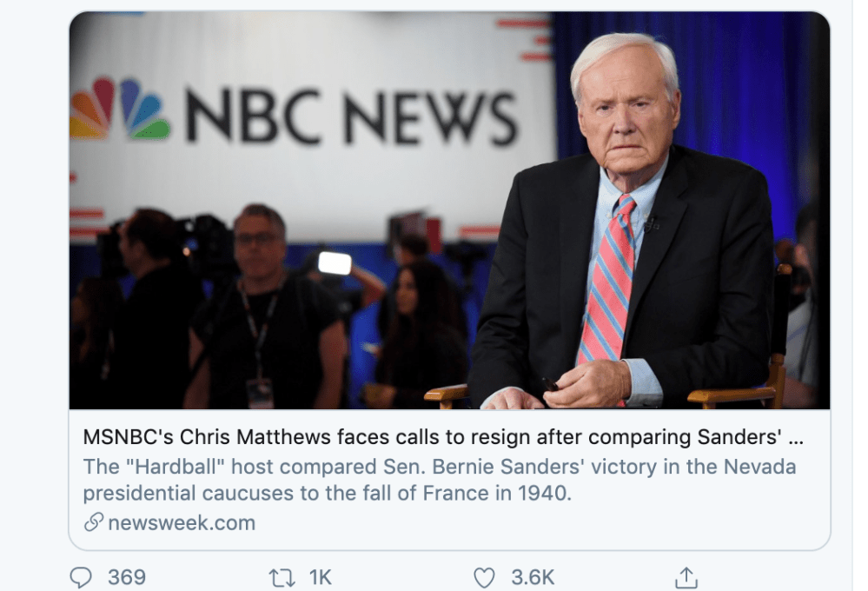Click the "presidential caucuses" description line
Viewport: 868px width, 591px height.
(x=328, y=494)
